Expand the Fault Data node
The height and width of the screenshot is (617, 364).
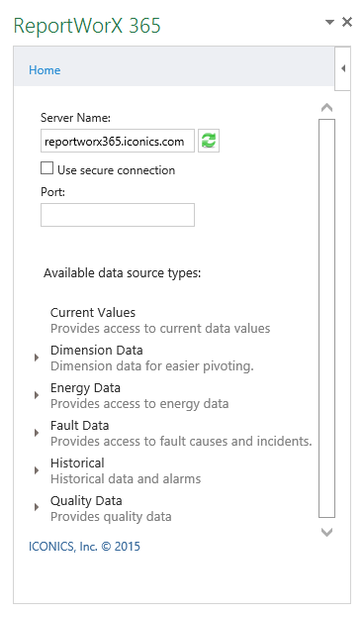point(37,433)
